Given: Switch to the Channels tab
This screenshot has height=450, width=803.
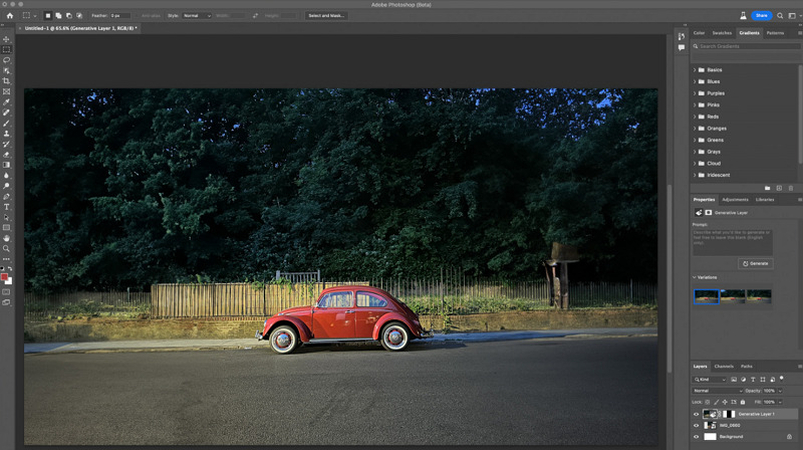Looking at the screenshot, I should click(724, 367).
